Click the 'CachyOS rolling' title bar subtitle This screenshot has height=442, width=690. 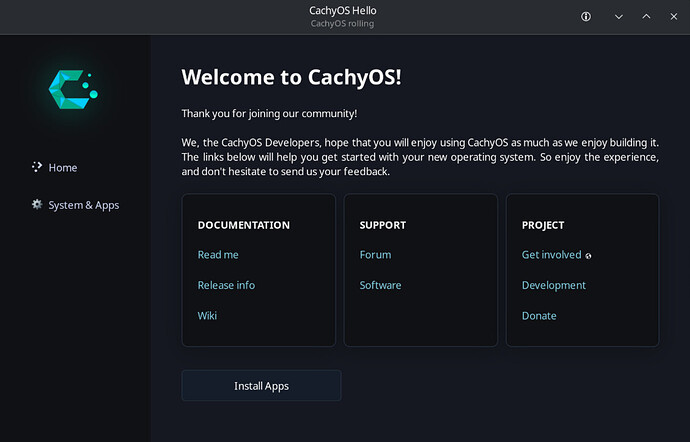[342, 24]
